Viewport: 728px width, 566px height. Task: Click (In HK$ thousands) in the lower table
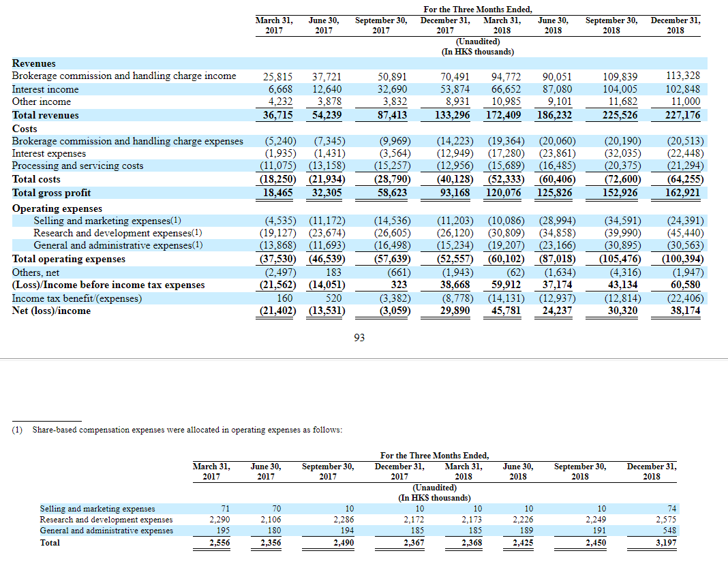click(x=434, y=497)
